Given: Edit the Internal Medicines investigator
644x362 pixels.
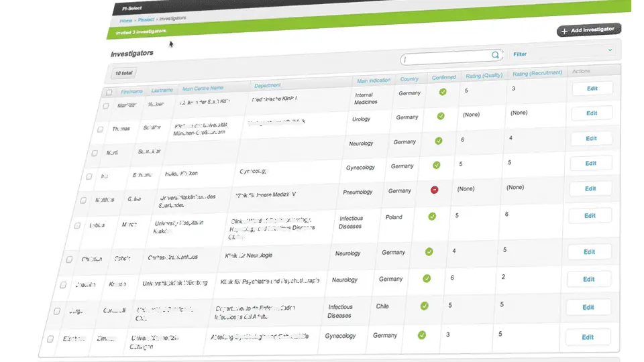Looking at the screenshot, I should click(592, 88).
